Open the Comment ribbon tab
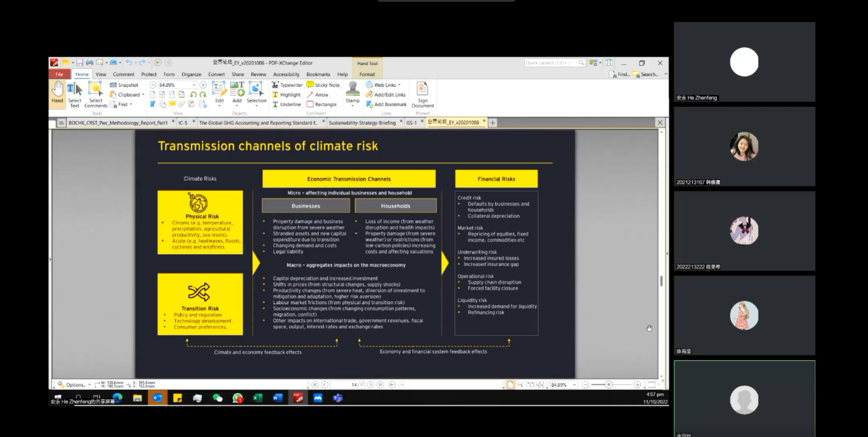 pyautogui.click(x=124, y=74)
